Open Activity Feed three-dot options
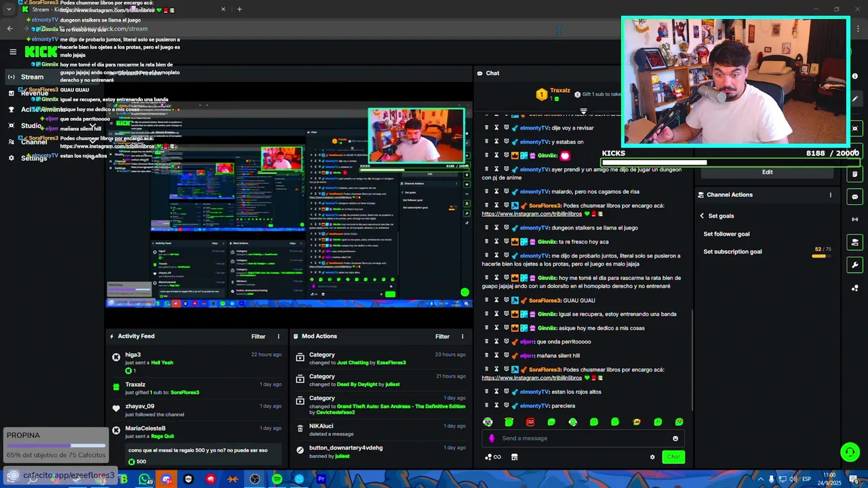868x488 pixels. click(278, 336)
